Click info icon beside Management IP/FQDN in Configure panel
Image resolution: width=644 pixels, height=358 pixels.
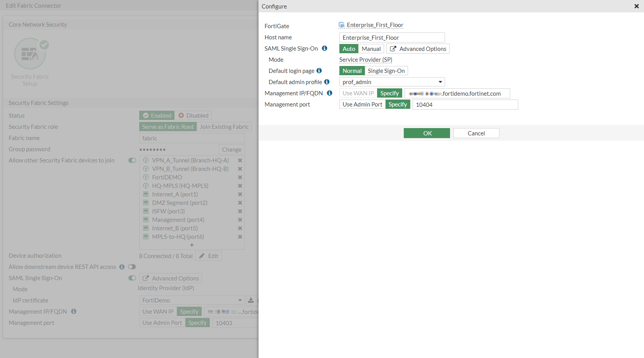coord(329,93)
